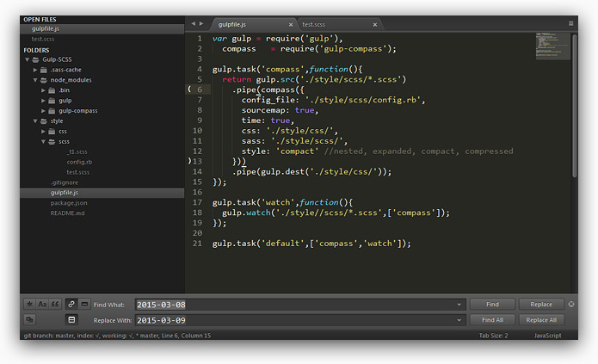Click line number 6 in gutter
598x364 pixels.
200,89
